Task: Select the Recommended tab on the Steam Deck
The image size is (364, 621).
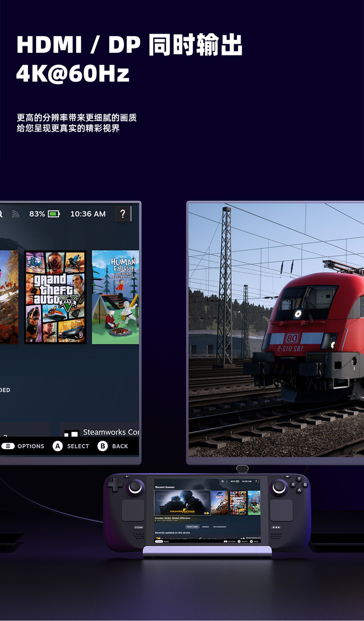Action: pos(220,527)
